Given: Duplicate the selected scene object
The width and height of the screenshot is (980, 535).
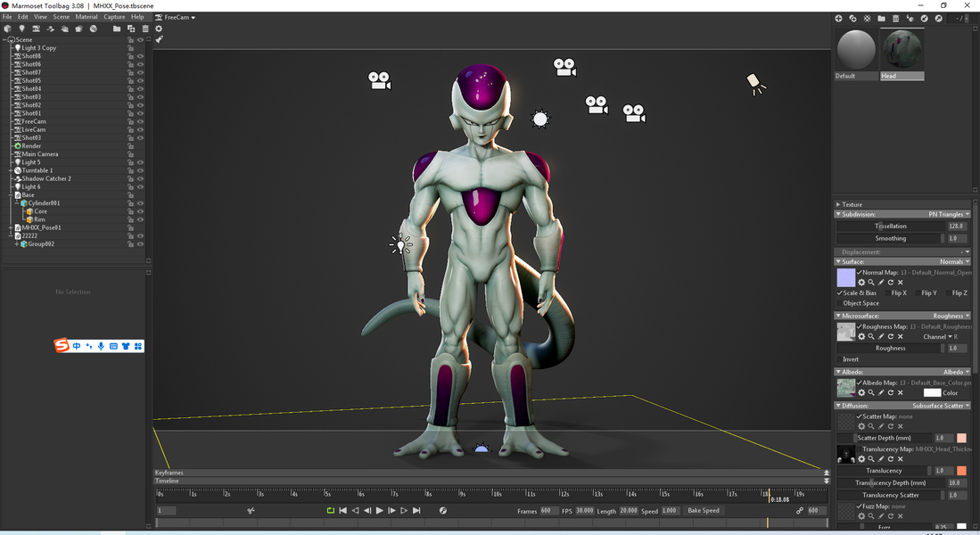Looking at the screenshot, I should (x=131, y=29).
